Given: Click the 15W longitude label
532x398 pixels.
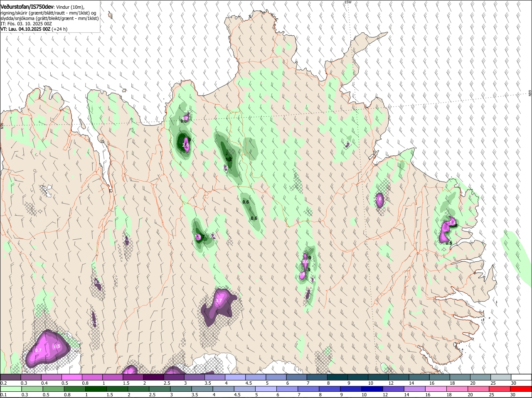Looking at the screenshot, I should pyautogui.click(x=348, y=2).
